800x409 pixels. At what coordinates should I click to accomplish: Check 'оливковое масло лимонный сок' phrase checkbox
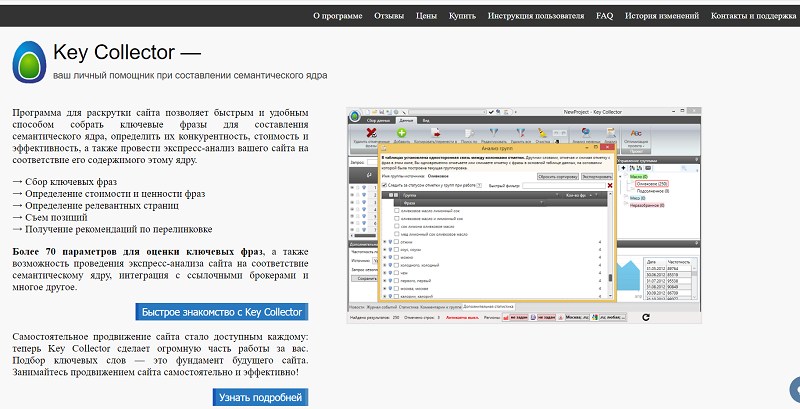point(396,211)
